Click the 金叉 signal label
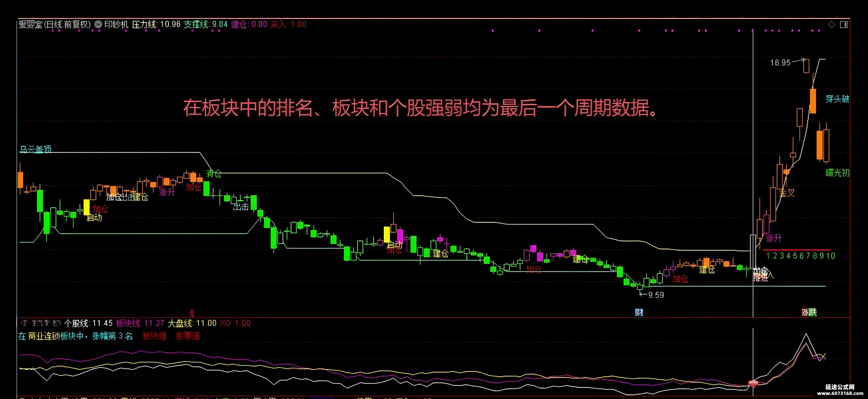Viewport: 868px width, 399px height. click(x=787, y=193)
